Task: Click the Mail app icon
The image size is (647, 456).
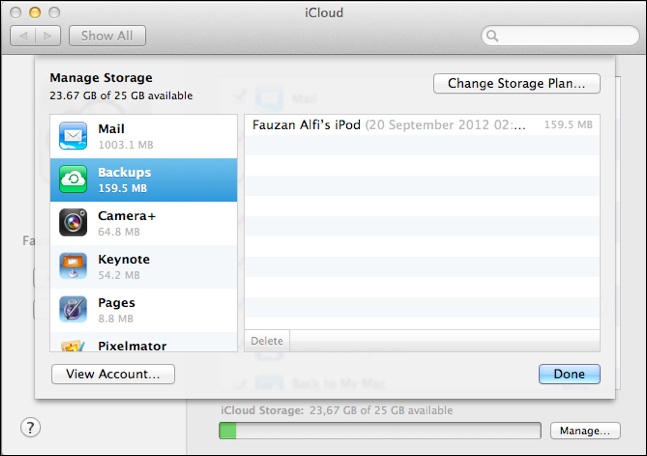Action: (73, 136)
